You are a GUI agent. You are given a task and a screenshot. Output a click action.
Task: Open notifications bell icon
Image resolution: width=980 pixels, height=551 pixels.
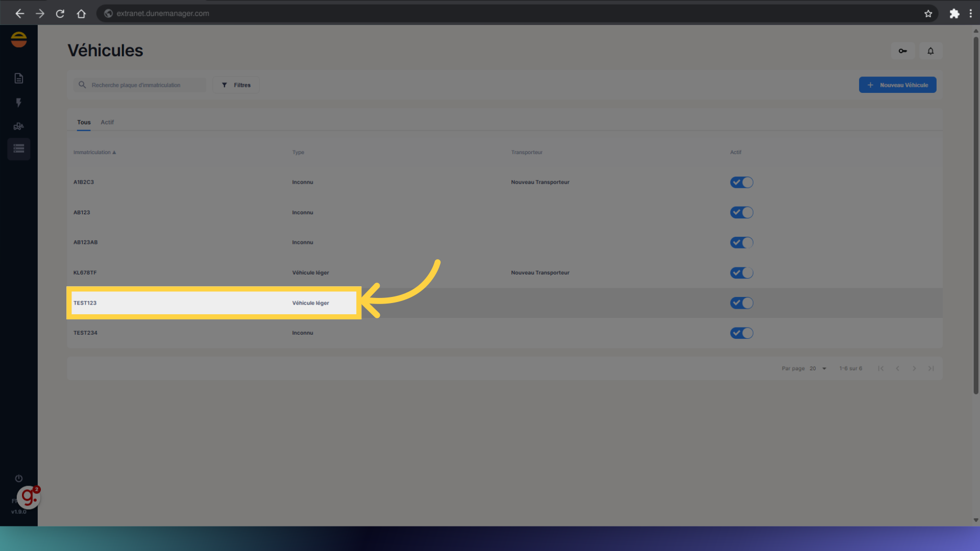(930, 51)
